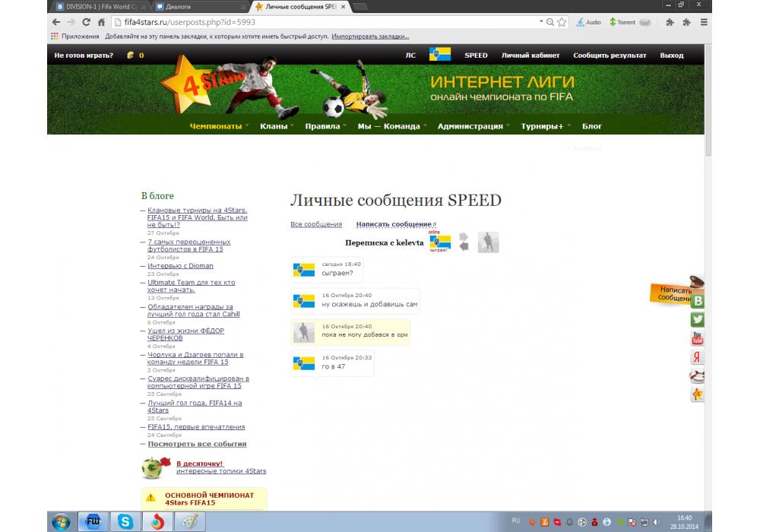Bookmark this page with star icon
Screen dimensions: 760x532
562,22
